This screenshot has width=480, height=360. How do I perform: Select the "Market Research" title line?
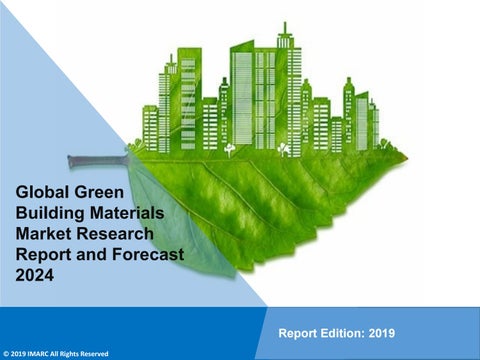85,234
